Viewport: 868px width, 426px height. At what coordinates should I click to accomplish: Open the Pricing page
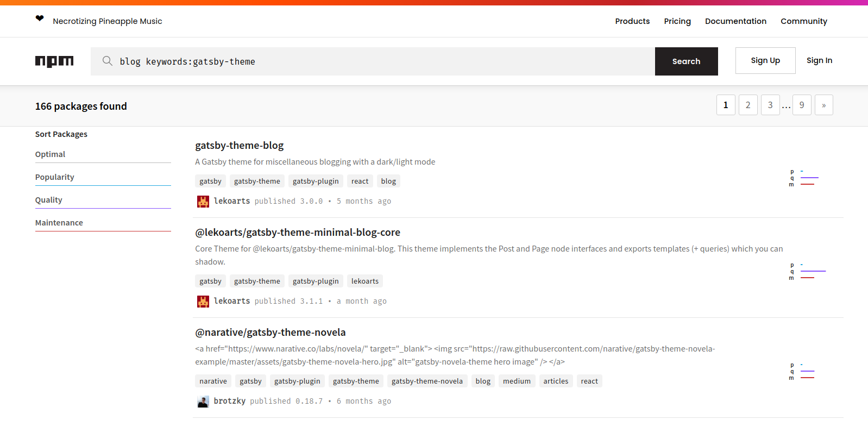(677, 21)
